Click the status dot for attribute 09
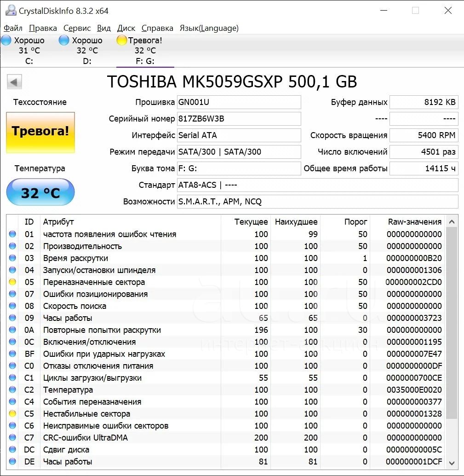This screenshot has width=464, height=476. tap(12, 318)
